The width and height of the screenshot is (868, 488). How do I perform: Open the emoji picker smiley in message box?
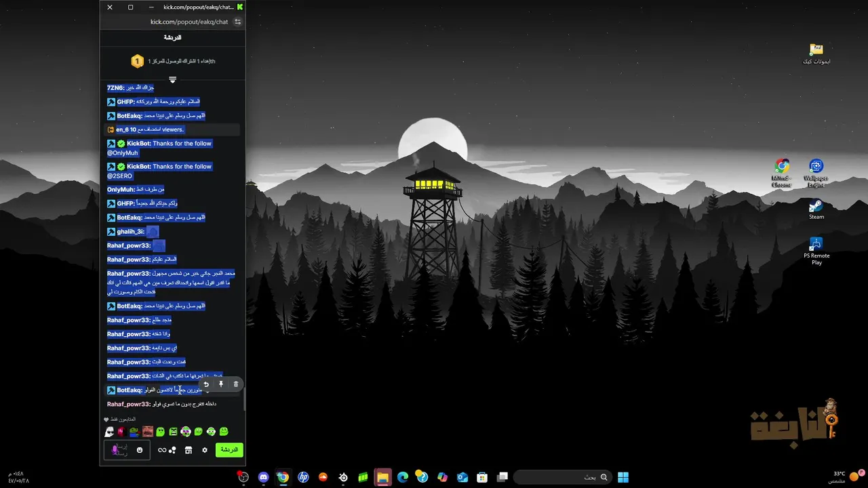(140, 450)
